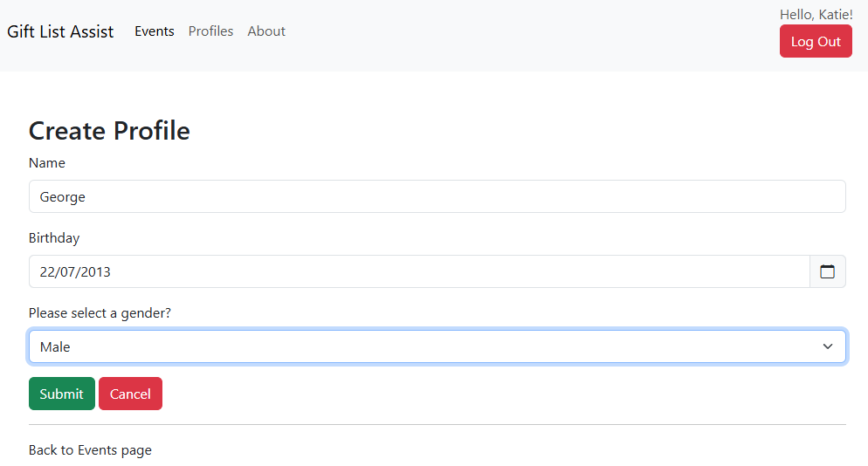Screen dimensions: 868x466
Task: Click the 'Hello, Katie!' greeting text
Action: pyautogui.click(x=816, y=15)
